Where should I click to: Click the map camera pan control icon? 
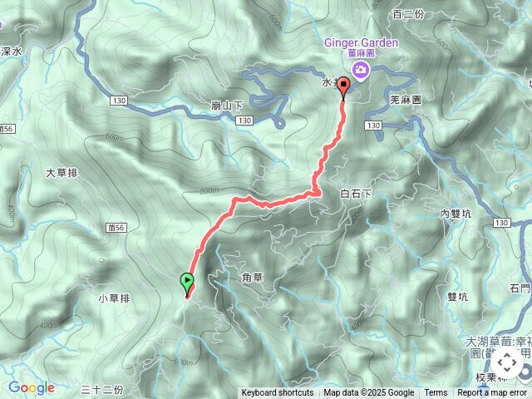(x=507, y=362)
